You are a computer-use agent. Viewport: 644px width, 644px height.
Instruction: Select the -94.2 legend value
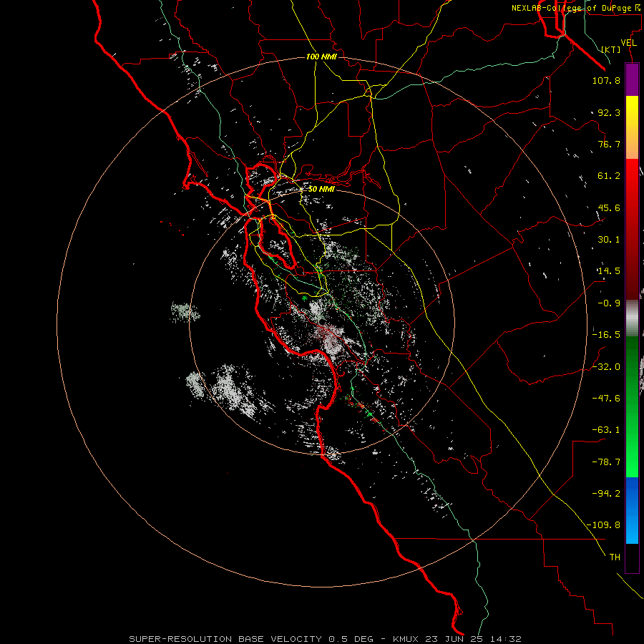[606, 494]
